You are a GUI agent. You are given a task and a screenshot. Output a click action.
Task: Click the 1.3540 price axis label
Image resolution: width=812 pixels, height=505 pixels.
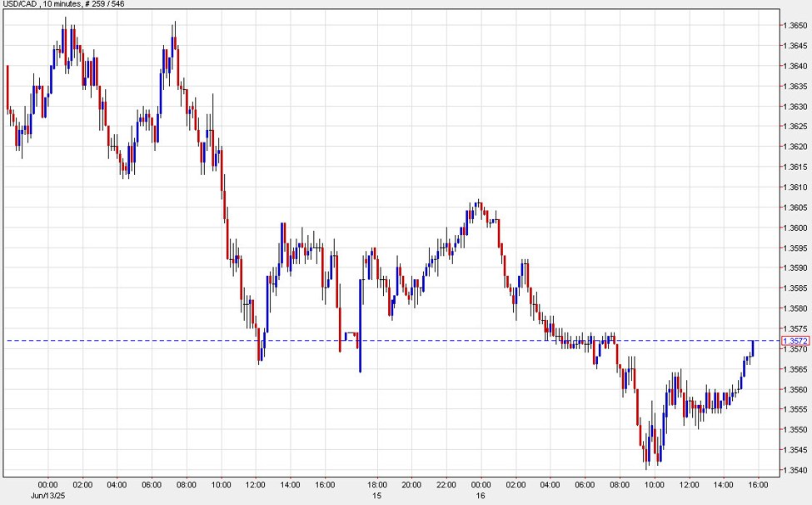[x=795, y=471]
